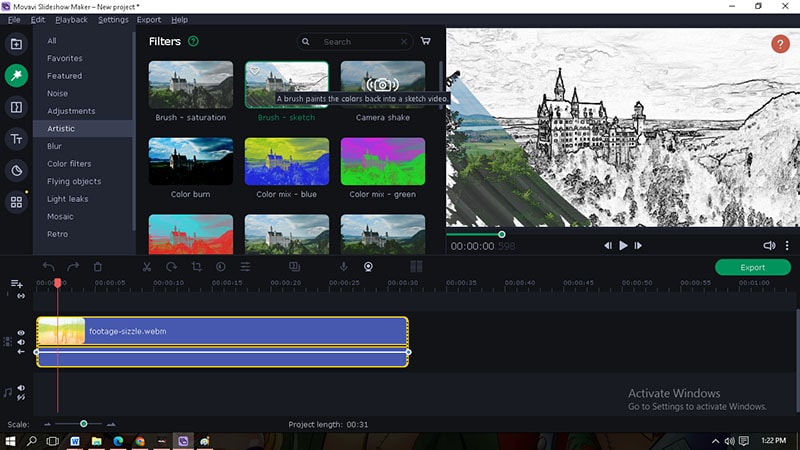This screenshot has width=800, height=450.
Task: Open the Transition wizard icon
Action: pyautogui.click(x=294, y=266)
